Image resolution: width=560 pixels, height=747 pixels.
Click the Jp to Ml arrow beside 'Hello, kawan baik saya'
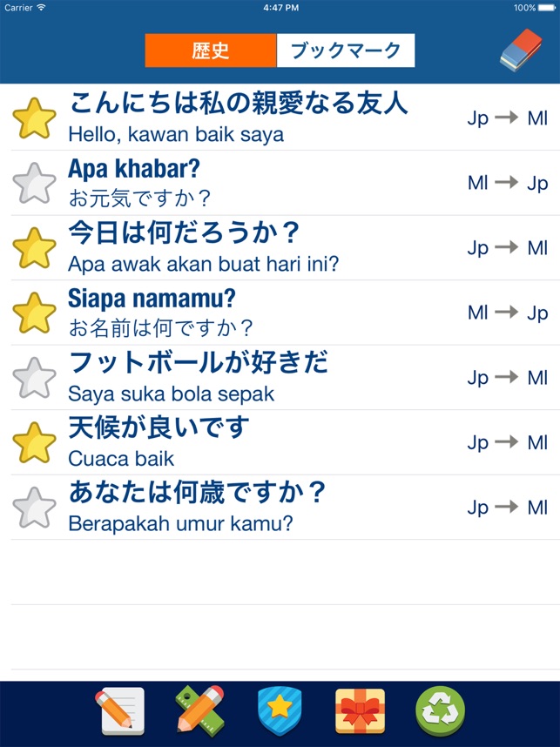[x=505, y=117]
